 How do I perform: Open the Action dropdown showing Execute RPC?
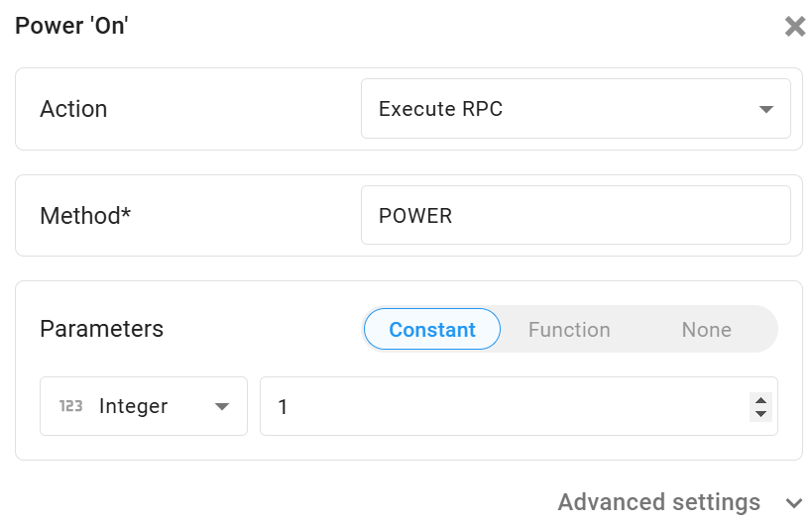pos(575,109)
